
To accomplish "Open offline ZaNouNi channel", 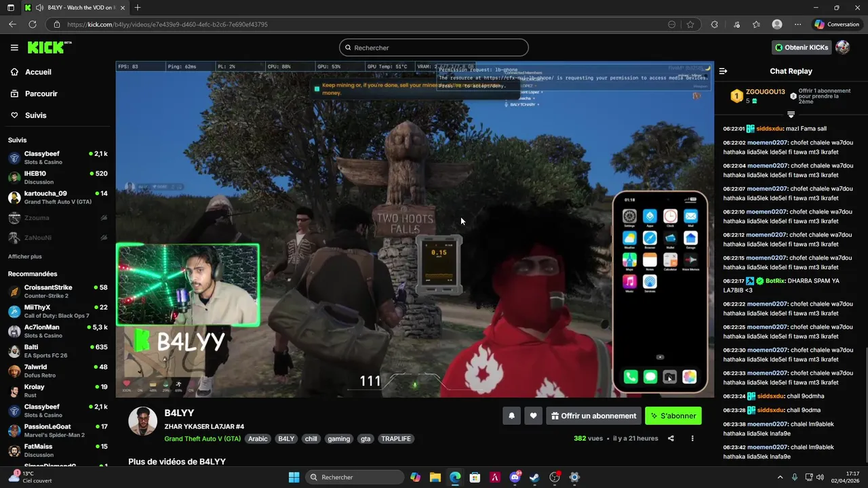I will [x=58, y=238].
